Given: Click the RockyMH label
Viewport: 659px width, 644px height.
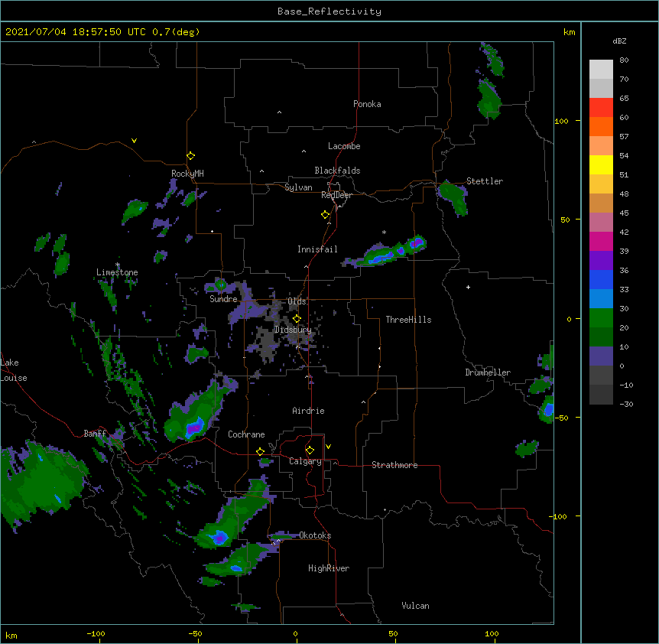Looking at the screenshot, I should tap(187, 174).
